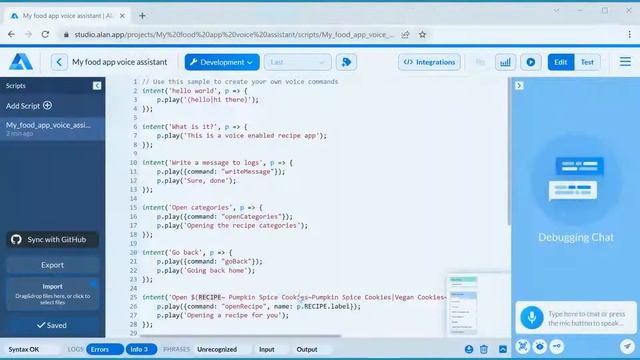The image size is (640, 360).
Task: Click the Add Script plus icon
Action: [x=47, y=105]
